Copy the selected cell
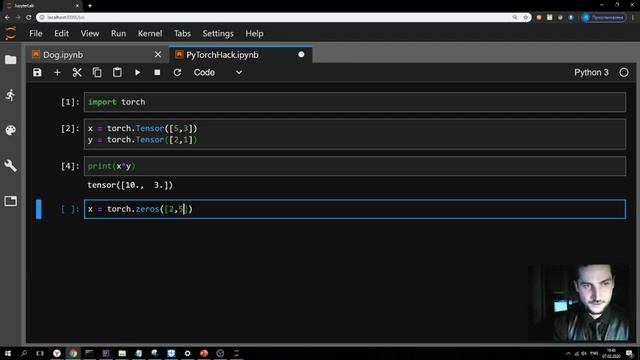 (x=97, y=73)
